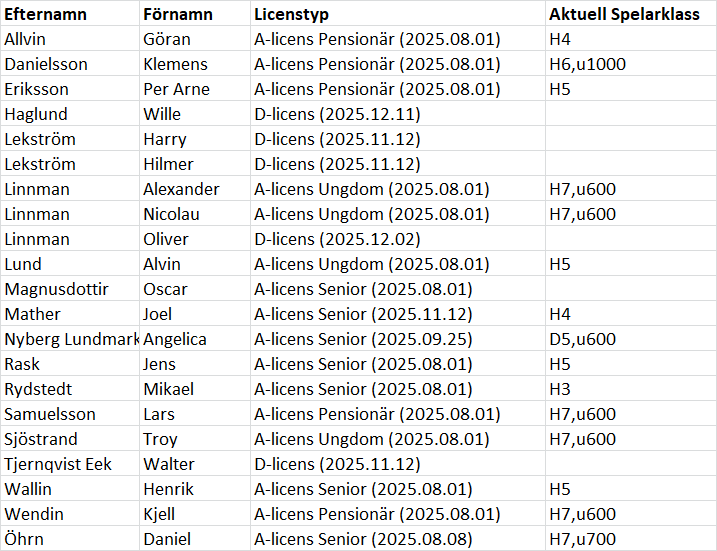Select the "Nyberg Lundmark" surname cell
Image resolution: width=717 pixels, height=551 pixels.
[x=70, y=339]
